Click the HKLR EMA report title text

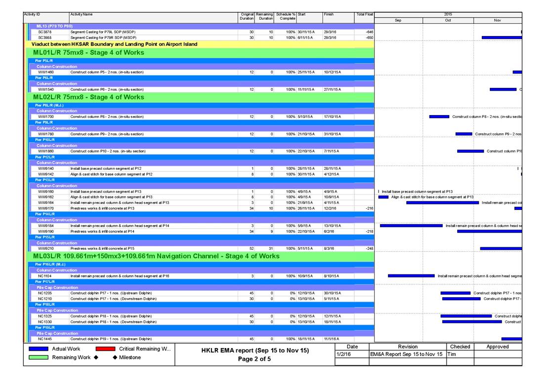pos(255,351)
